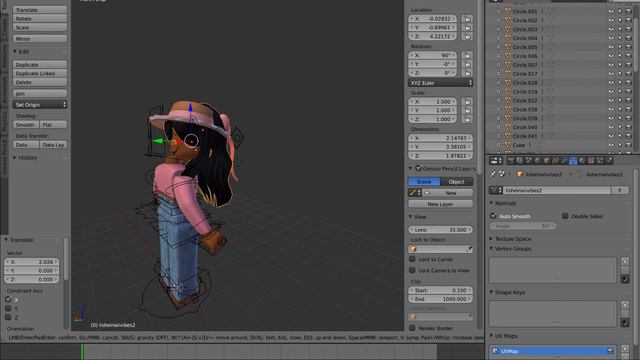
Task: Click lock icon beside Location X
Action: click(x=467, y=19)
